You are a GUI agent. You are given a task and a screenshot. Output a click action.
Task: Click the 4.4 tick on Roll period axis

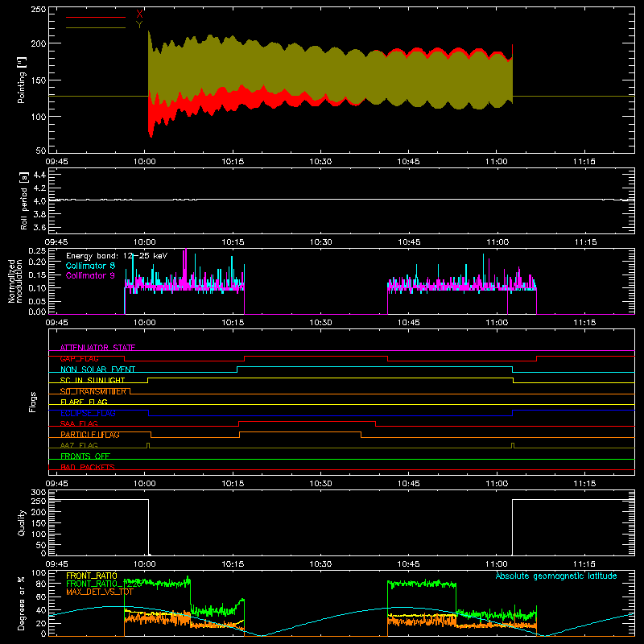[39, 175]
